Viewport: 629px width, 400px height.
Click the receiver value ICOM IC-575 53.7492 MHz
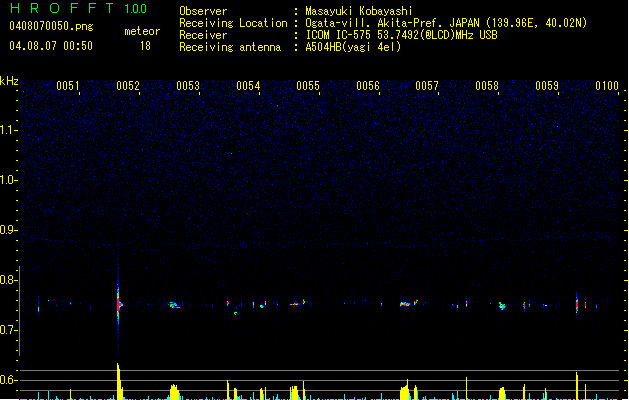[x=401, y=35]
